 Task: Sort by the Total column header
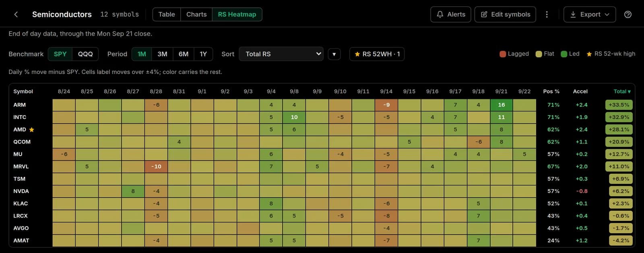tap(622, 91)
